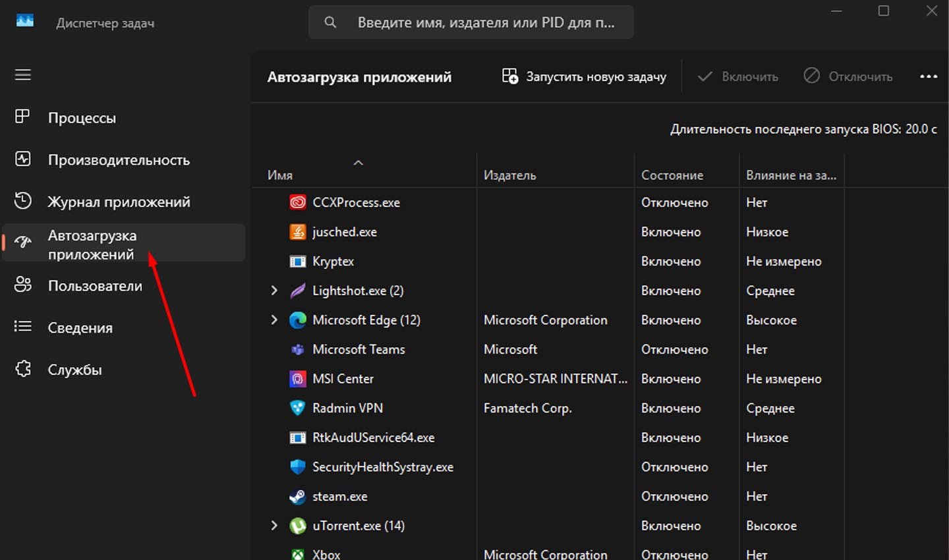Click the Службы puzzle icon
949x560 pixels.
(23, 368)
